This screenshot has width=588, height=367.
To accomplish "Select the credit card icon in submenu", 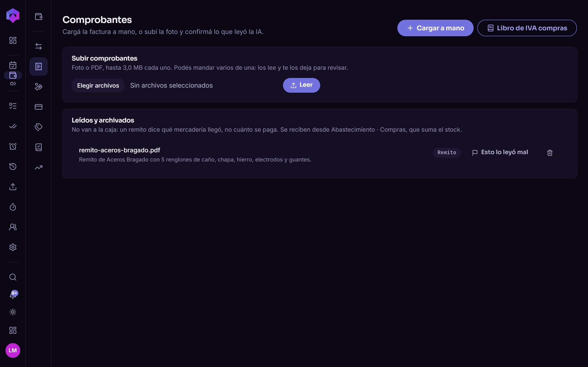I will tap(39, 107).
